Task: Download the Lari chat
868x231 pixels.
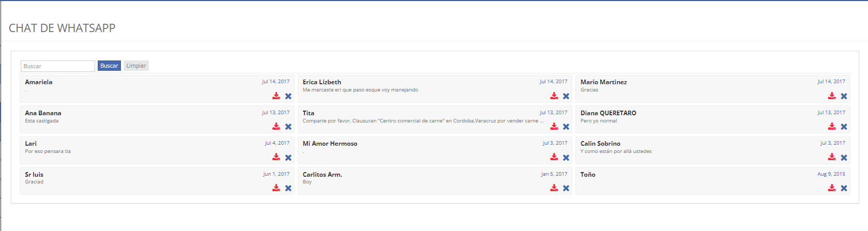Action: [x=276, y=157]
